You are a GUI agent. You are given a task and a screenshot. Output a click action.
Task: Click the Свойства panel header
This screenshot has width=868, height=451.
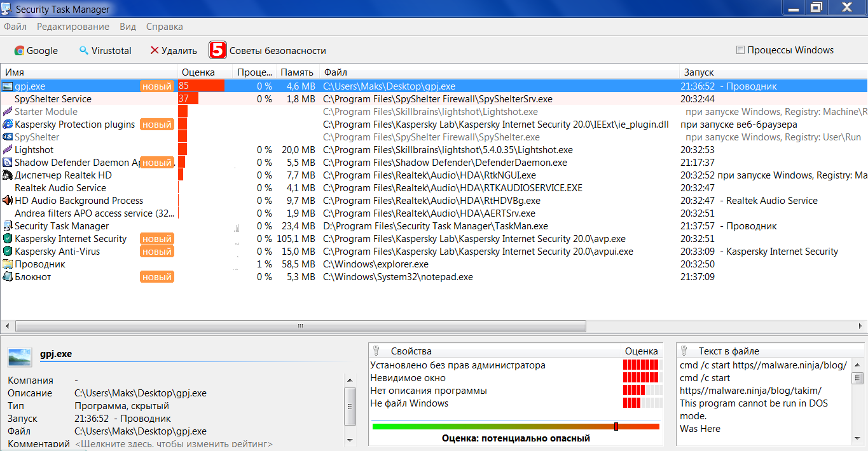pos(495,351)
